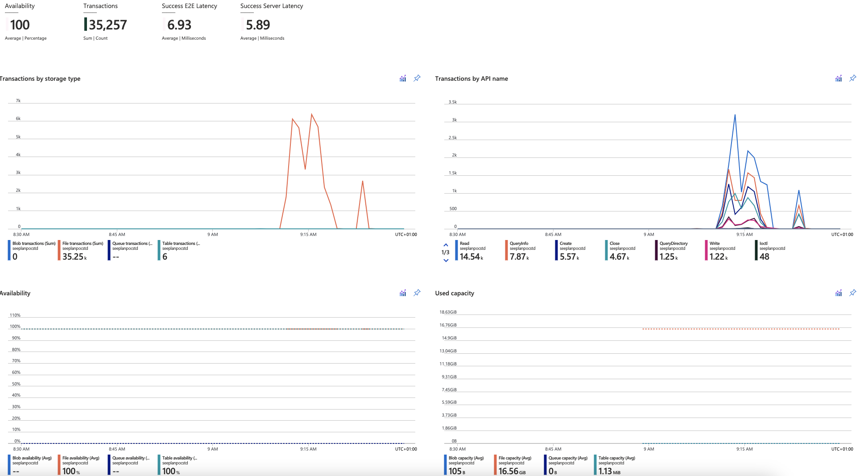Open metrics icon for Availability chart
Viewport: 868px width, 476px height.
403,293
